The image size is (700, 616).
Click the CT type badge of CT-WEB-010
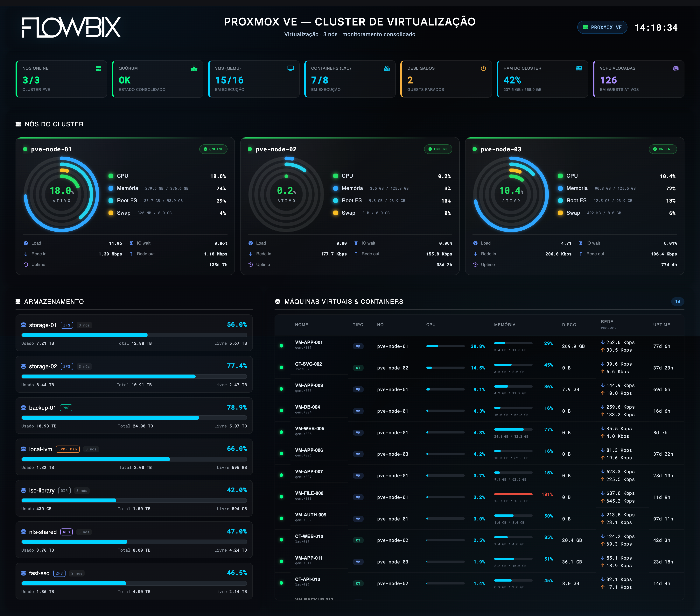click(x=358, y=540)
